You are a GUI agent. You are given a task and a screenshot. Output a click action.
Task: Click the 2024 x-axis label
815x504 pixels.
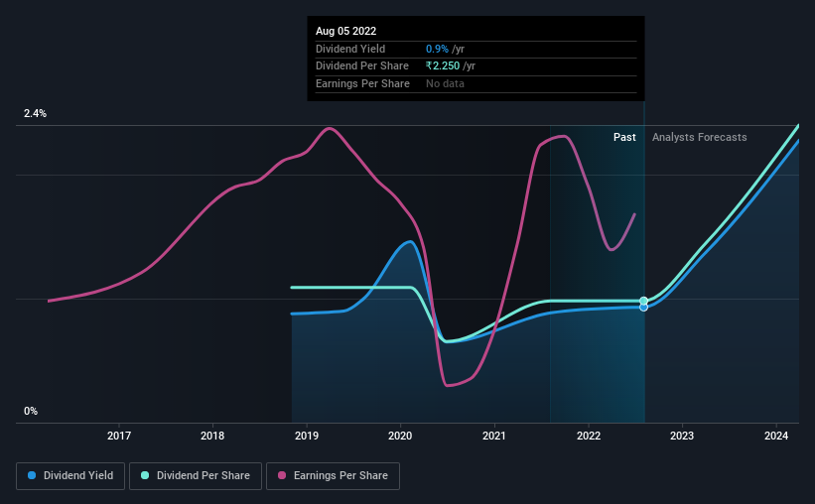776,436
